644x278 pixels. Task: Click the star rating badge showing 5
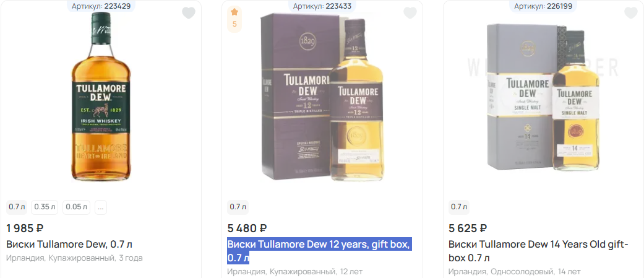point(234,19)
